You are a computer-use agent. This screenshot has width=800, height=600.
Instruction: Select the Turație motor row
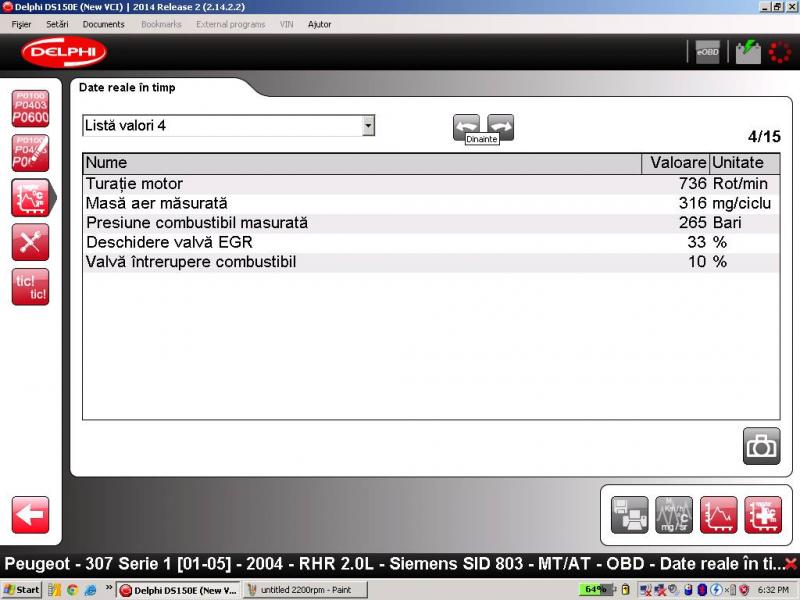click(431, 184)
